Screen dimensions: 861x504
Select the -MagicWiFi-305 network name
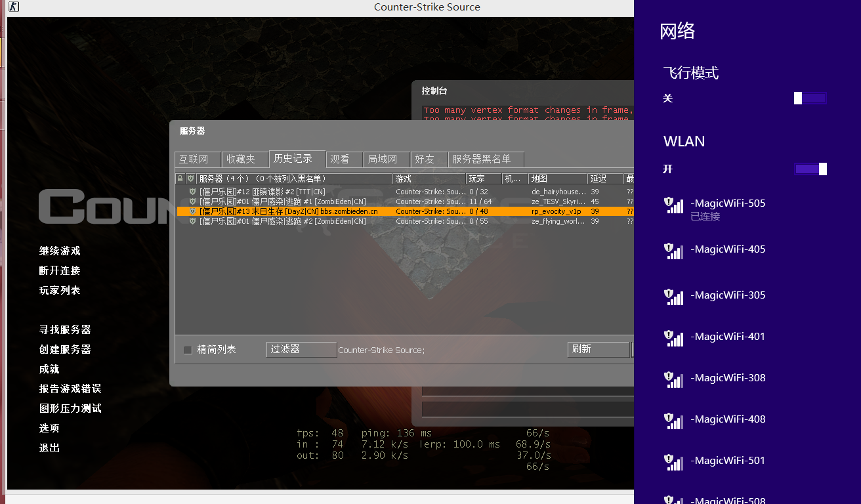[728, 295]
